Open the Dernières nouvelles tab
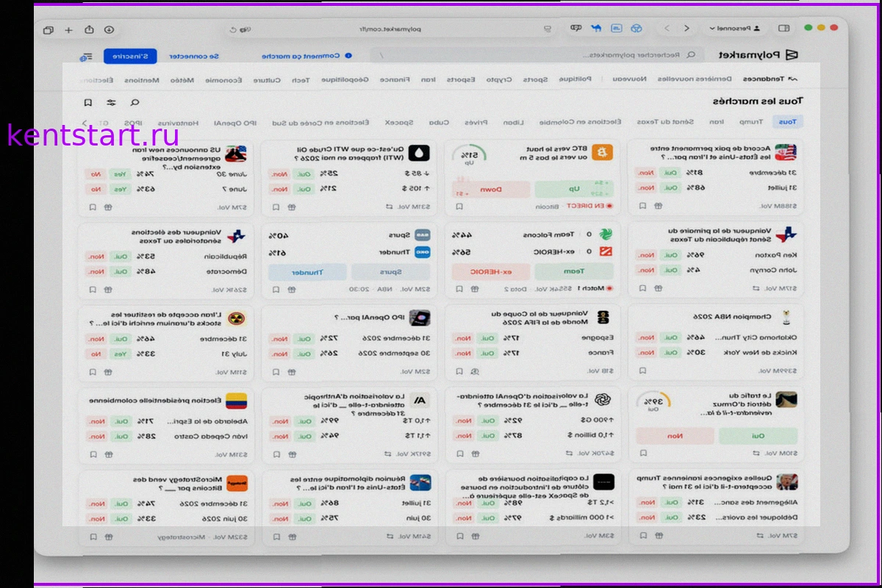 pyautogui.click(x=695, y=79)
